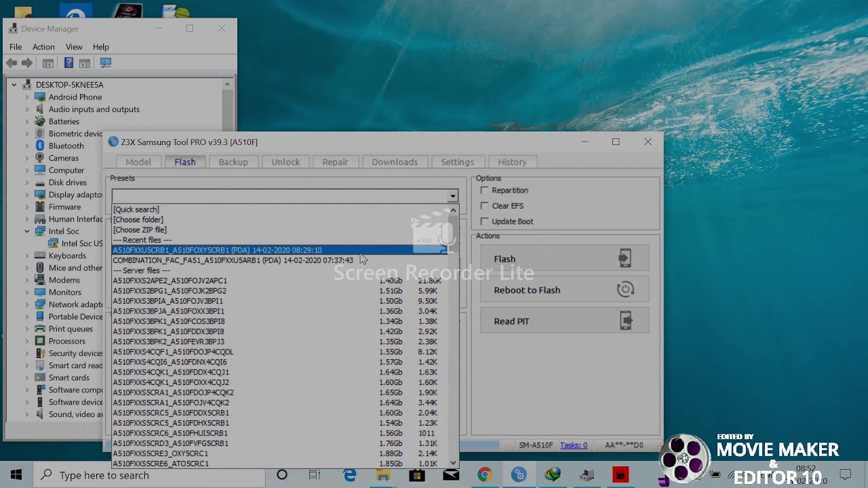Expand the Bluetooth node
The image size is (868, 488).
(x=27, y=146)
